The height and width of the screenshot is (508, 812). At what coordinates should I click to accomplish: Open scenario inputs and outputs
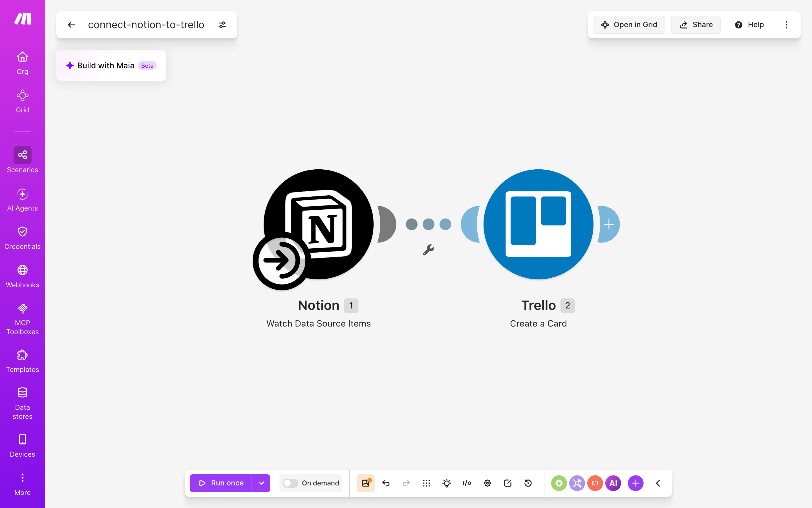point(467,483)
